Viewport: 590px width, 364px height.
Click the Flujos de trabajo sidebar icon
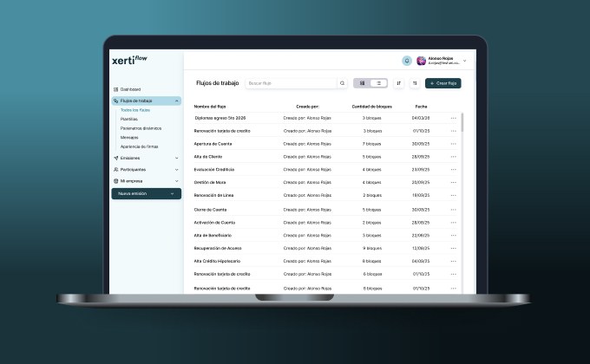[x=116, y=101]
